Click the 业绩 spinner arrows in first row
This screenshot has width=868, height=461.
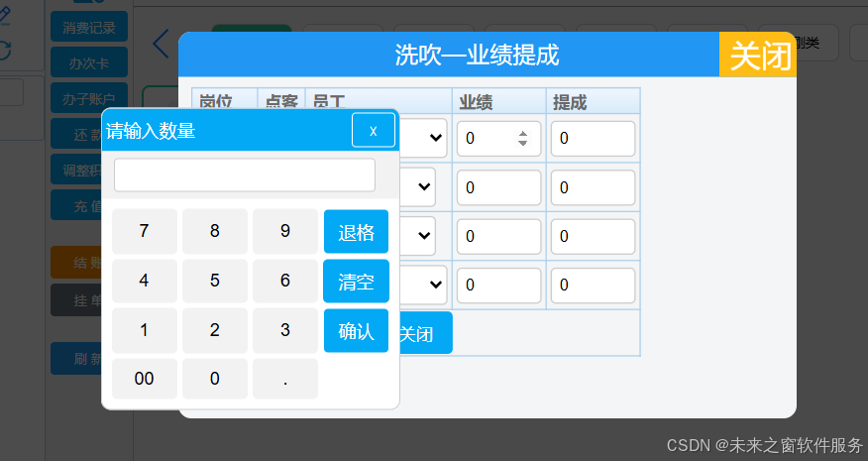pos(522,138)
